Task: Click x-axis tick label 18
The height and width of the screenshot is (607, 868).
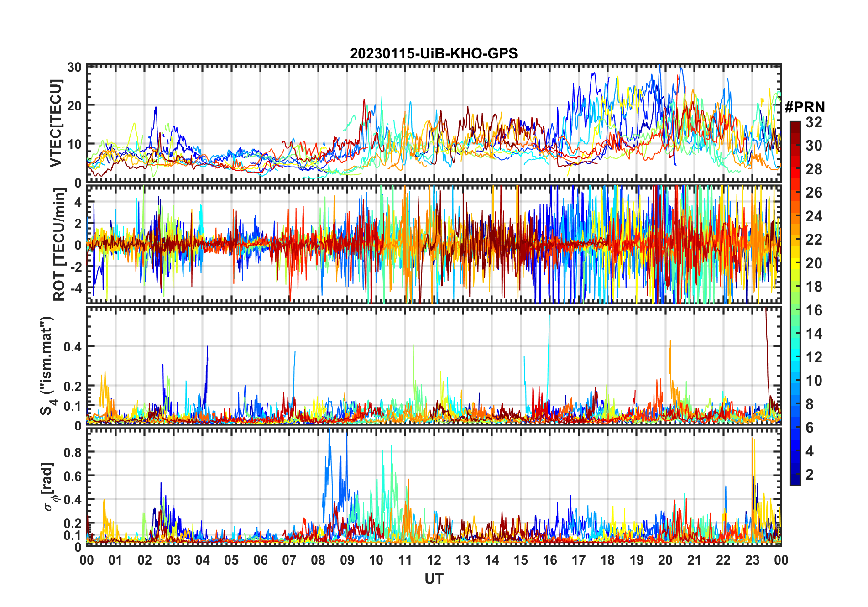Action: click(x=607, y=560)
